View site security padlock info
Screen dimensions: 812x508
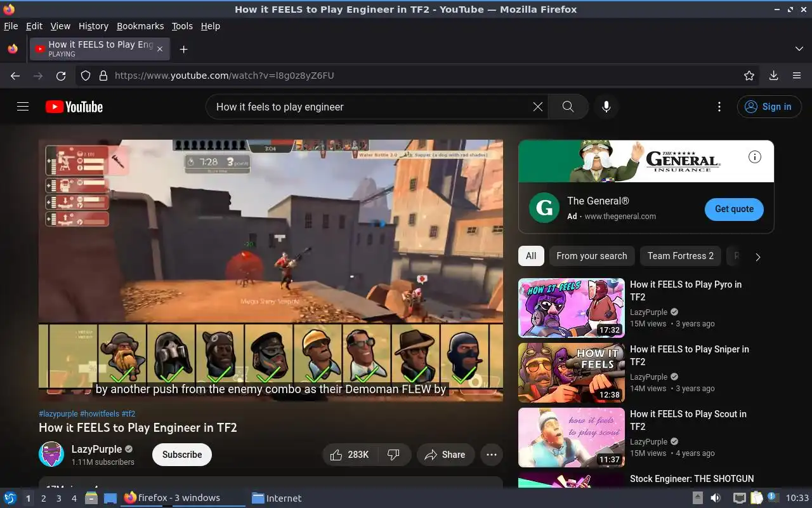[x=103, y=76]
